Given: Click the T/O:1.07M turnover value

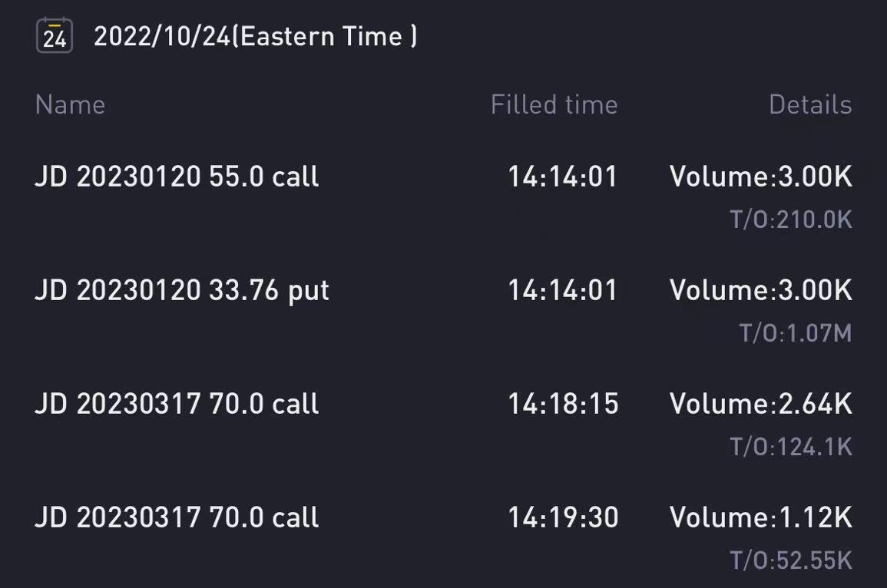Looking at the screenshot, I should [x=796, y=333].
